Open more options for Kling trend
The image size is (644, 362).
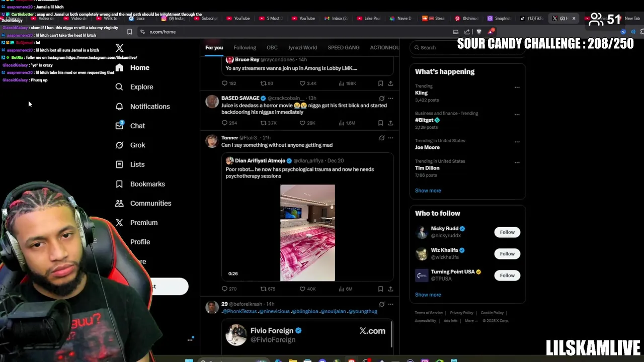click(517, 87)
